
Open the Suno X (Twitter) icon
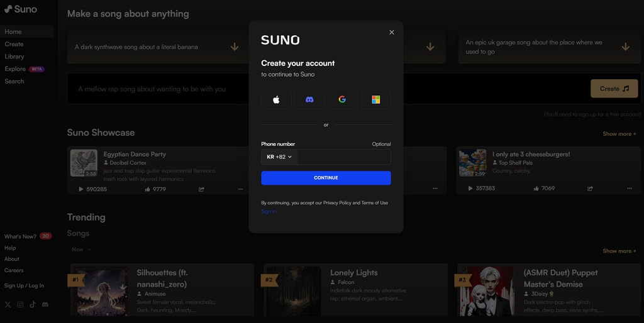click(8, 305)
